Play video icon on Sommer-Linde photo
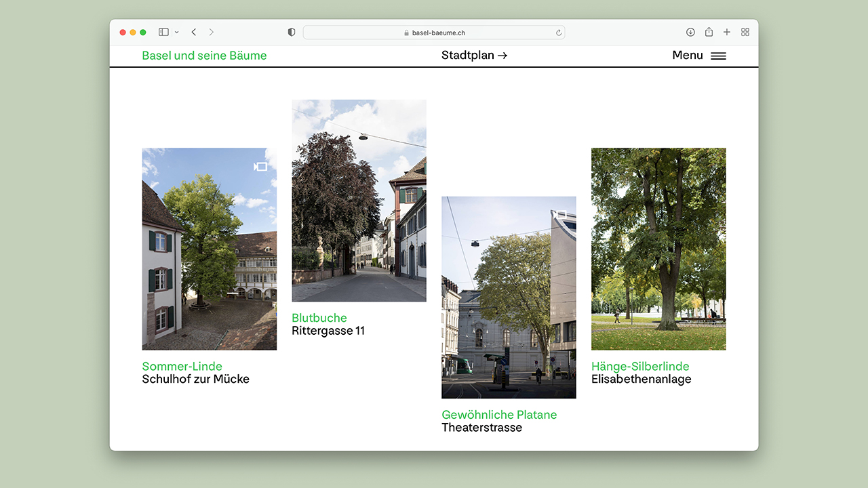The image size is (868, 488). 260,167
